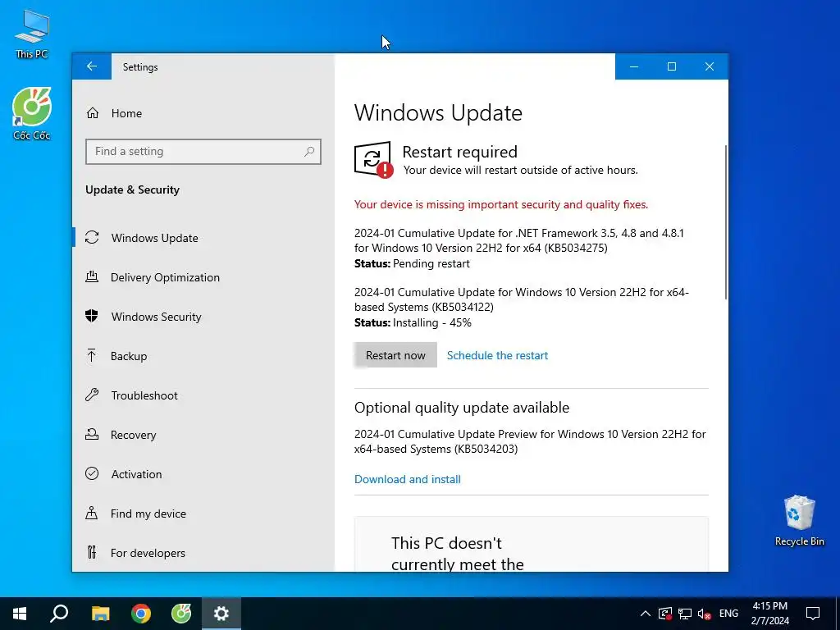Select the Windows Update sync icon
Image resolution: width=840 pixels, height=630 pixels.
click(92, 237)
